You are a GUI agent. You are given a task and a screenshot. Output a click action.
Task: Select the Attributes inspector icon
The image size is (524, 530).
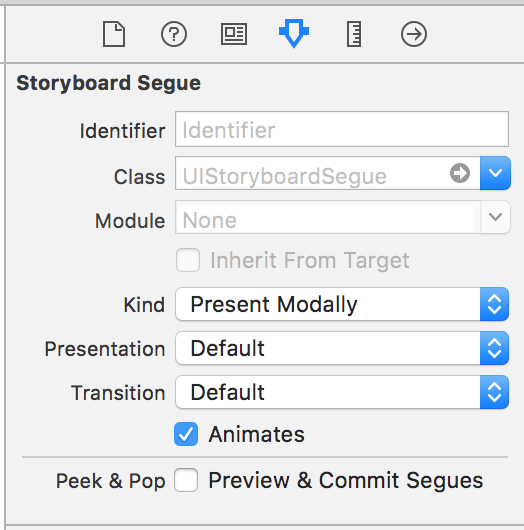point(294,33)
